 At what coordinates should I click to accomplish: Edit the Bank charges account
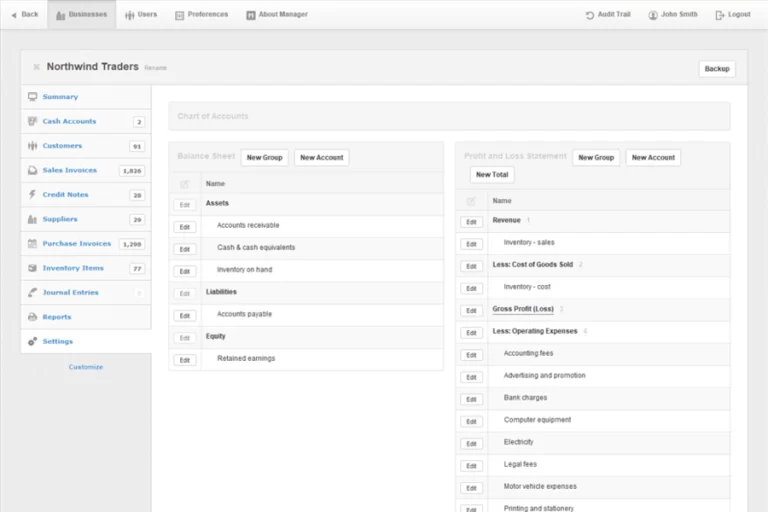(471, 399)
